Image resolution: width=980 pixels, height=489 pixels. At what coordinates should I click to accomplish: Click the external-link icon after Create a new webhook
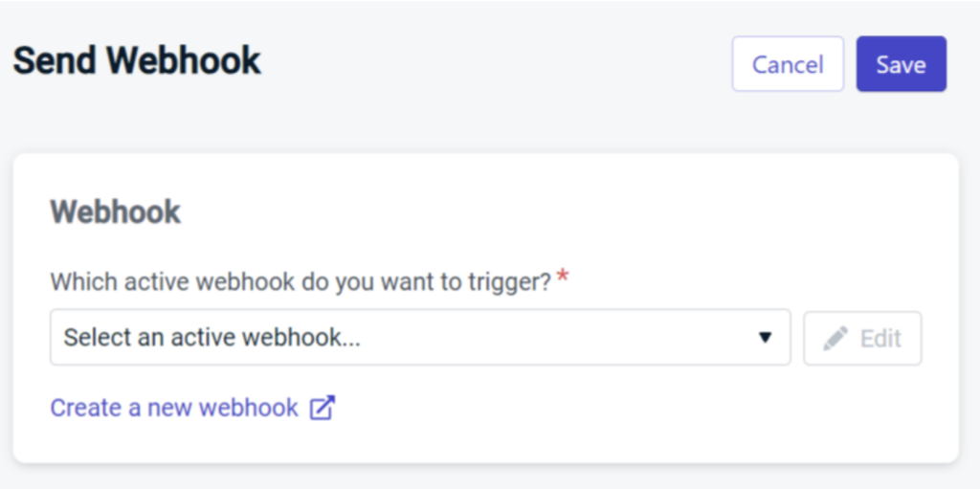[323, 408]
